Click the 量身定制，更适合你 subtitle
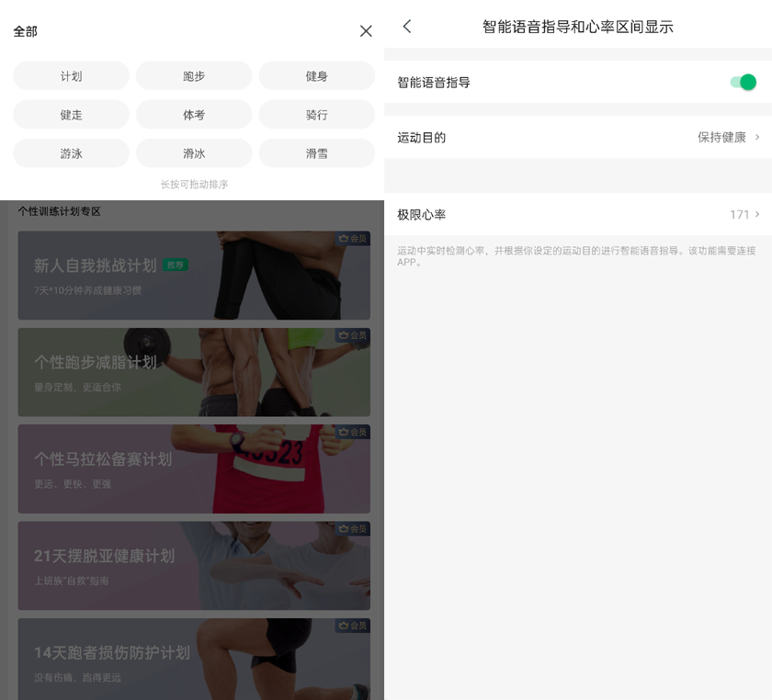Screen dimensions: 772x700 77,388
